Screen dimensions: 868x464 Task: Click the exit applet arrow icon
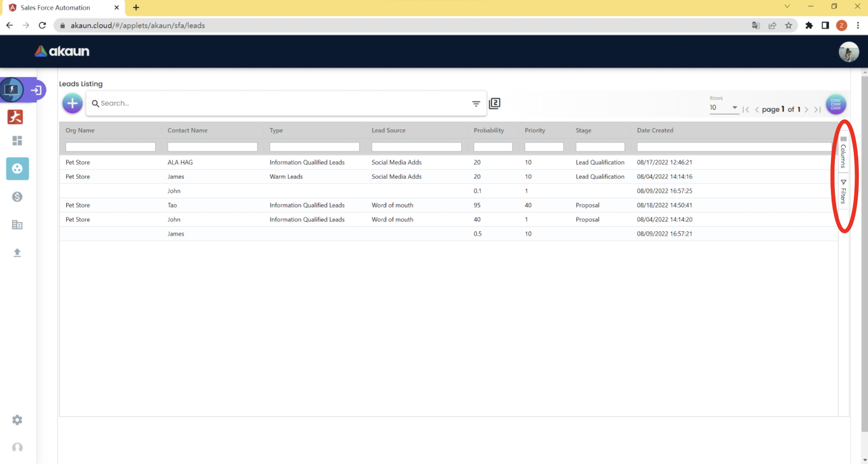click(36, 90)
